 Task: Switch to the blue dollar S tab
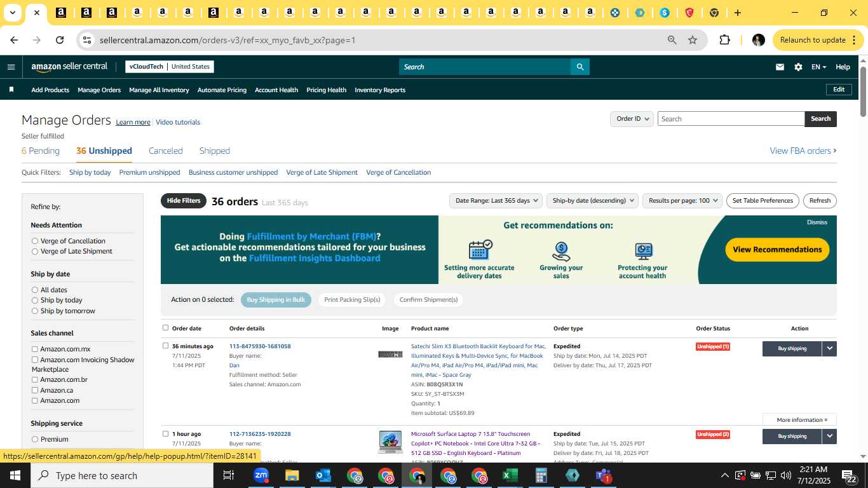665,13
